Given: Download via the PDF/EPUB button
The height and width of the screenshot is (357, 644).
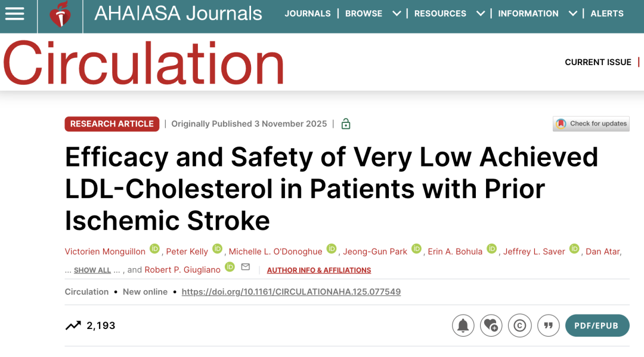Looking at the screenshot, I should click(597, 325).
